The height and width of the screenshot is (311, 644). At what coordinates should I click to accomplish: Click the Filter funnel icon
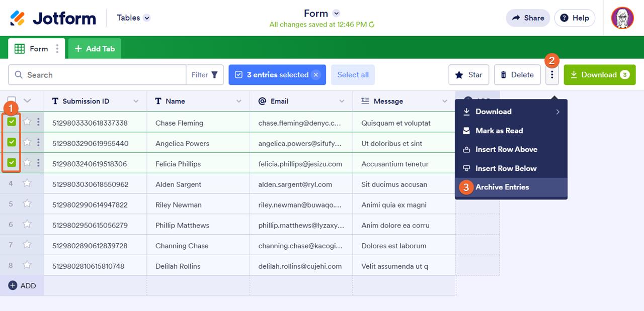click(214, 75)
